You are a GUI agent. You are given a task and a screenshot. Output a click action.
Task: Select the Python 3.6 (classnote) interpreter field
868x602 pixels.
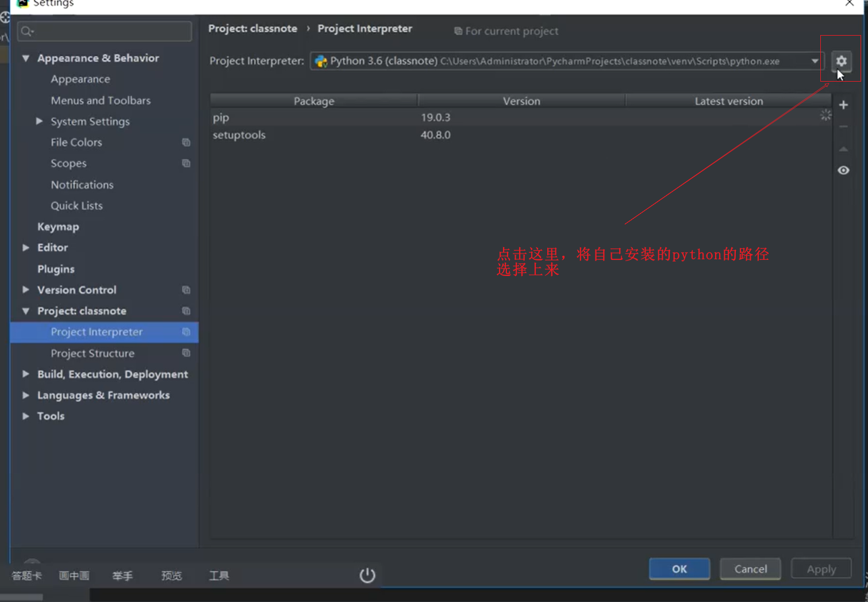tap(567, 61)
